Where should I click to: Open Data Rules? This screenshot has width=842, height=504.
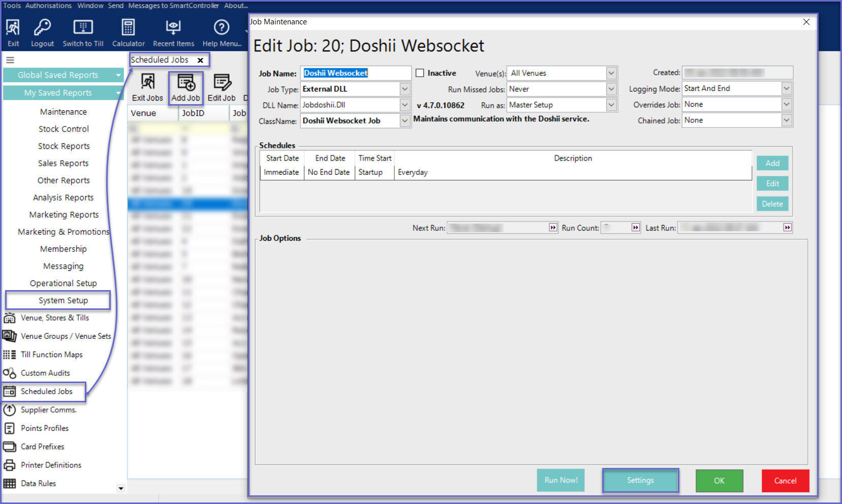(x=38, y=483)
